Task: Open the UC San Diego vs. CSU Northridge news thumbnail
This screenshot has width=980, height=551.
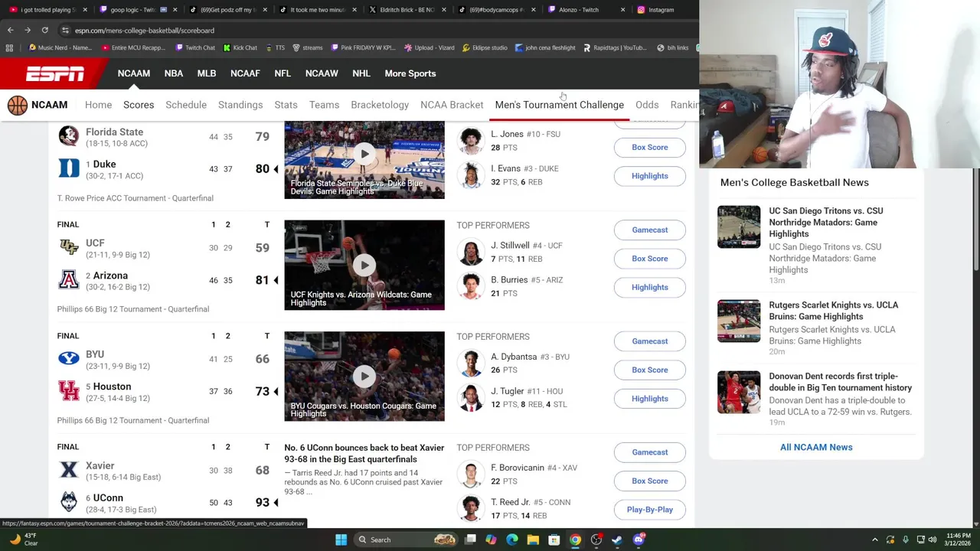Action: click(739, 227)
